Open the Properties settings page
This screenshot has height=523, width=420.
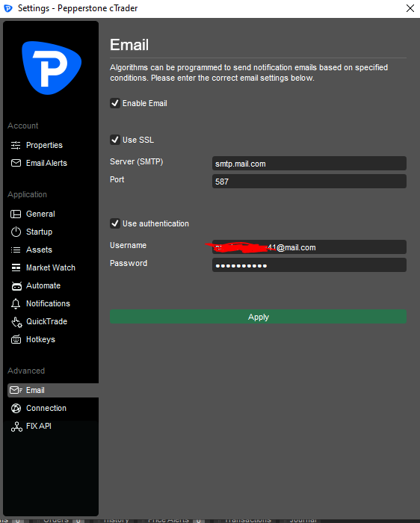44,145
